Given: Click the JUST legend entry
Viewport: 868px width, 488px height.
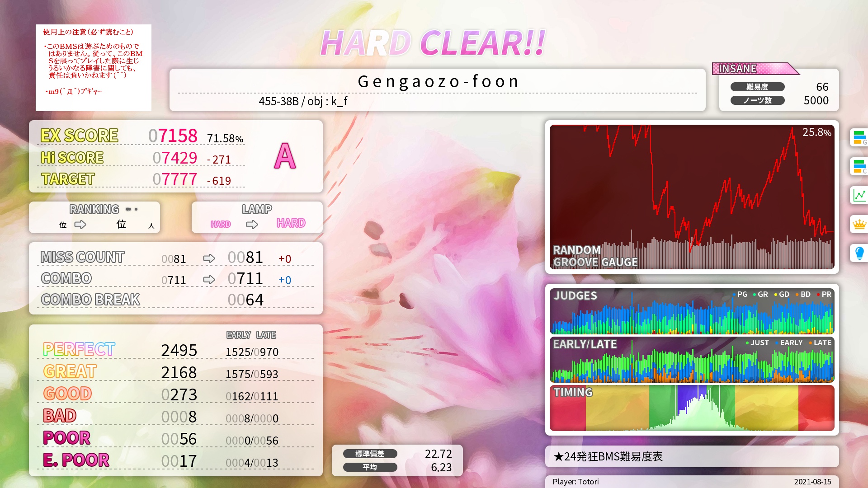Looking at the screenshot, I should coord(757,343).
